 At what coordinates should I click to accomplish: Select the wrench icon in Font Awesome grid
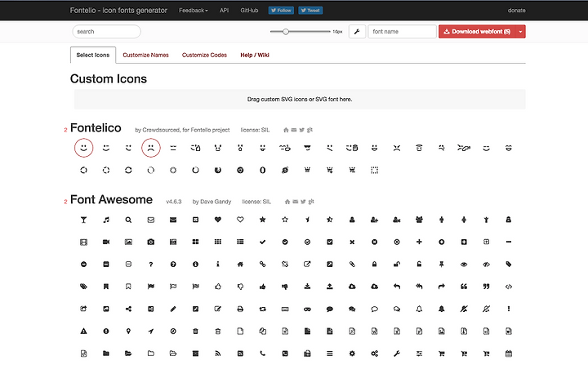397,354
